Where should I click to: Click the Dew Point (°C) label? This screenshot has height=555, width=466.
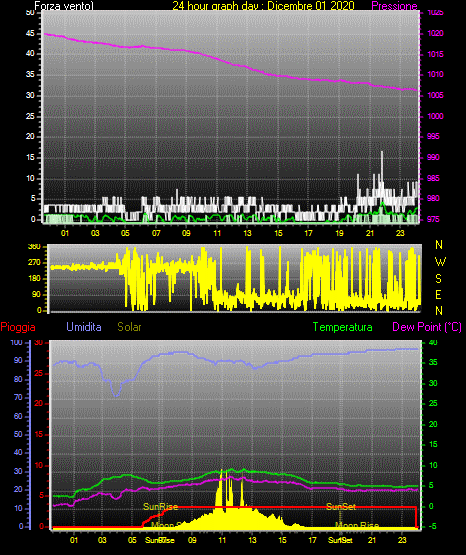point(427,327)
